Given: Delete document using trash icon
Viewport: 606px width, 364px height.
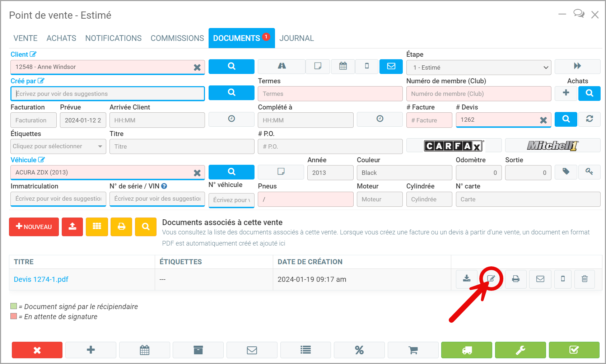Looking at the screenshot, I should (584, 279).
